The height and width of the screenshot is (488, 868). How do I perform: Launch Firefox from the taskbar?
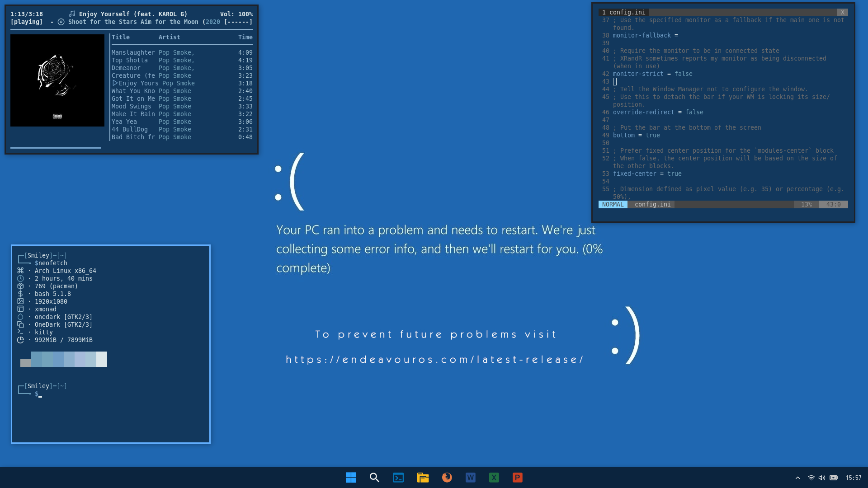pyautogui.click(x=447, y=477)
